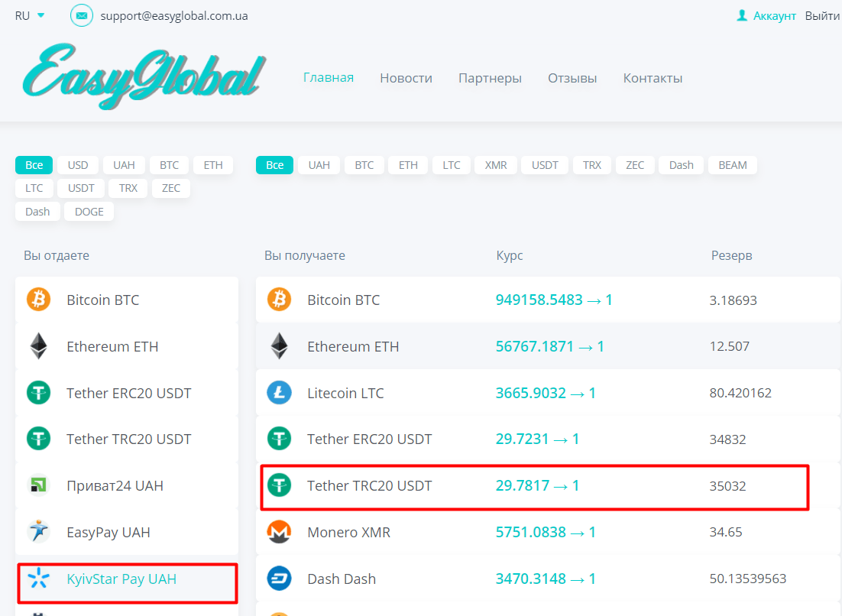
Task: Open the Отзывы page
Action: tap(572, 78)
